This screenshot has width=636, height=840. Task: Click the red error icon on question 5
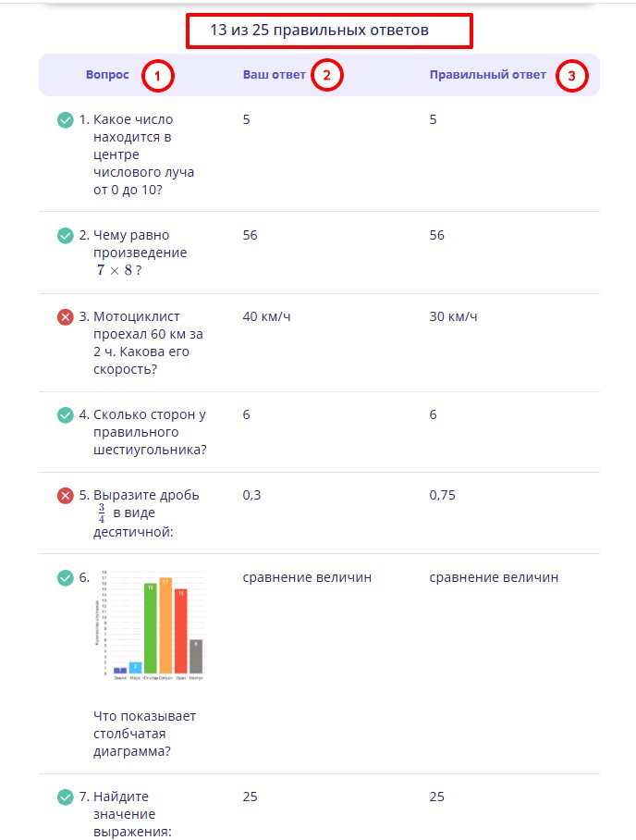(64, 494)
